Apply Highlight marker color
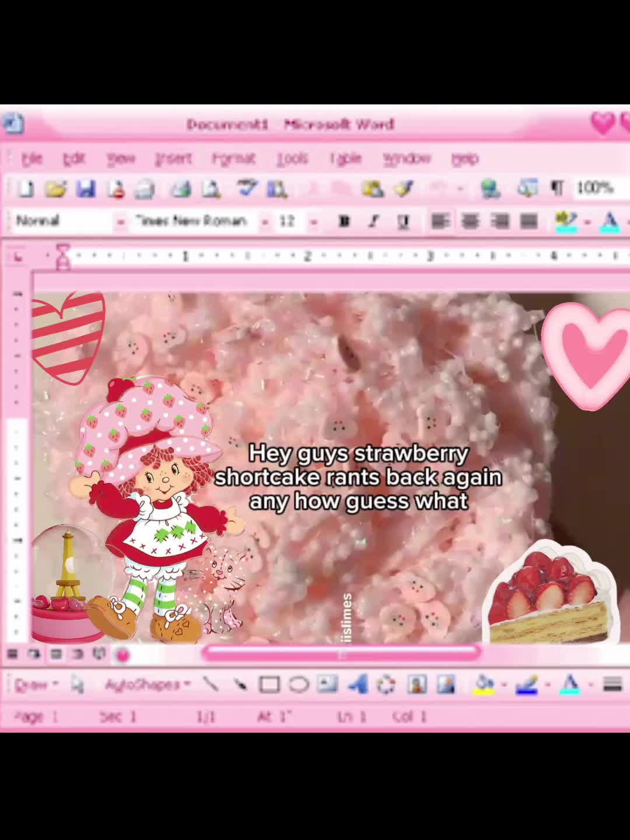The width and height of the screenshot is (630, 840). click(566, 221)
